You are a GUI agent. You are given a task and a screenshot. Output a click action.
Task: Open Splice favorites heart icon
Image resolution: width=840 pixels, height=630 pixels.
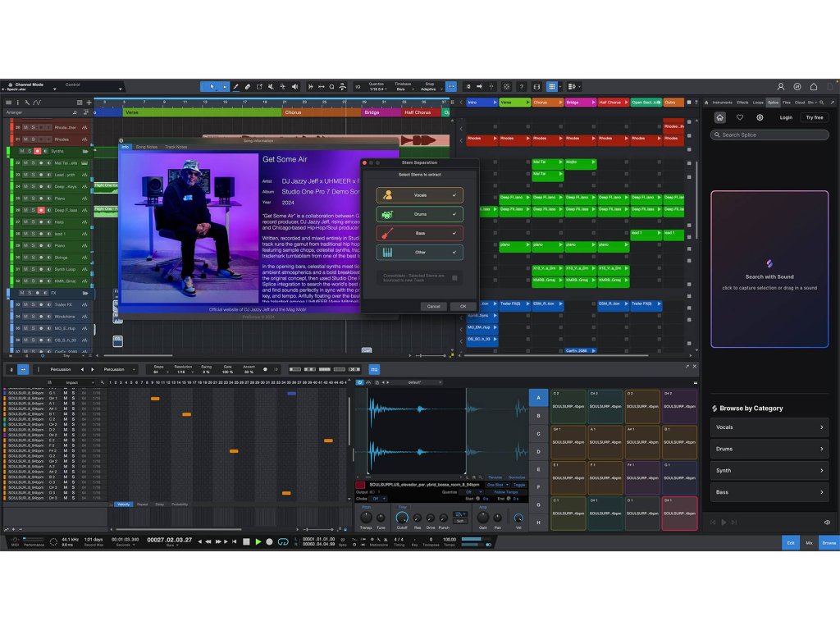740,117
